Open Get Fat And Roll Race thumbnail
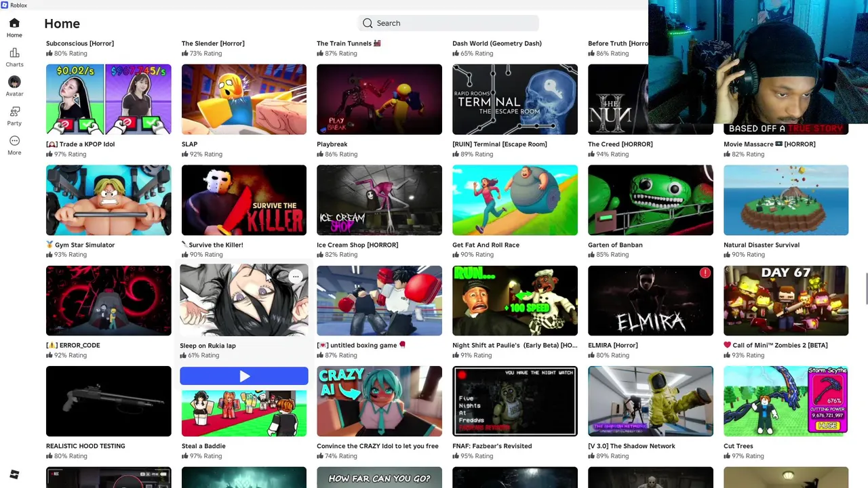Screen dimensions: 868x488 tap(515, 200)
